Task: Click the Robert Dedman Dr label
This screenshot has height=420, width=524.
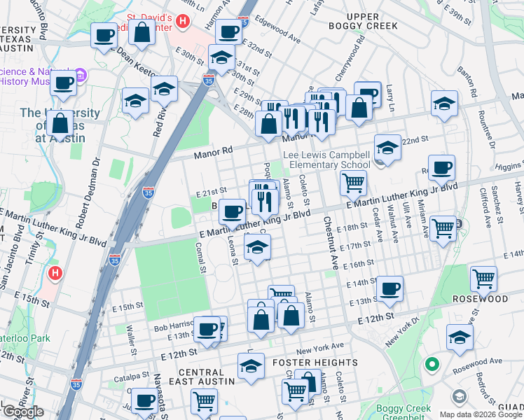Action: tap(87, 193)
